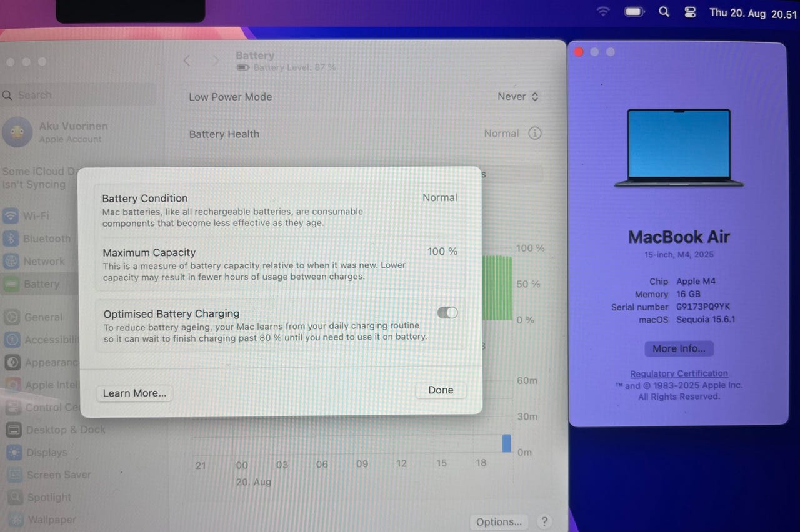
Task: Focus the Search field in System Settings
Action: pos(78,95)
